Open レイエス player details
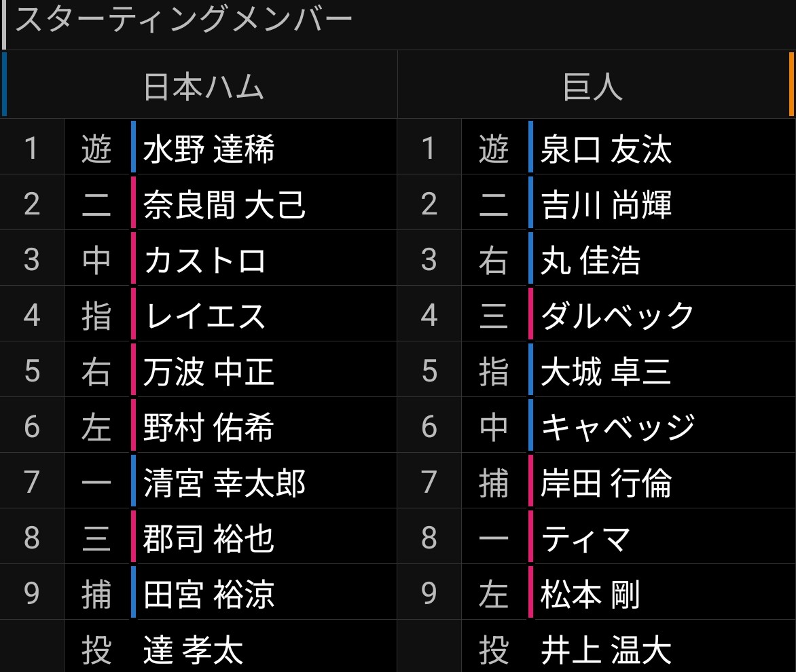 205,316
